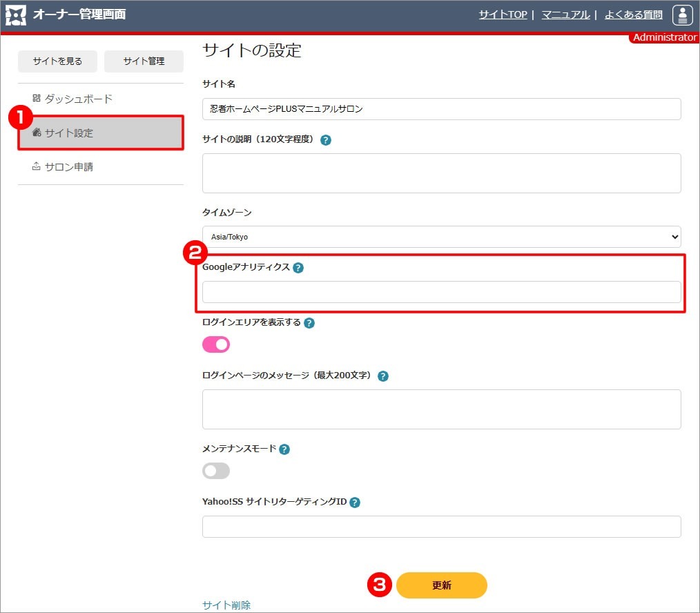Expand the Asia/Tokyo timezone dropdown
The width and height of the screenshot is (700, 613).
click(x=441, y=237)
